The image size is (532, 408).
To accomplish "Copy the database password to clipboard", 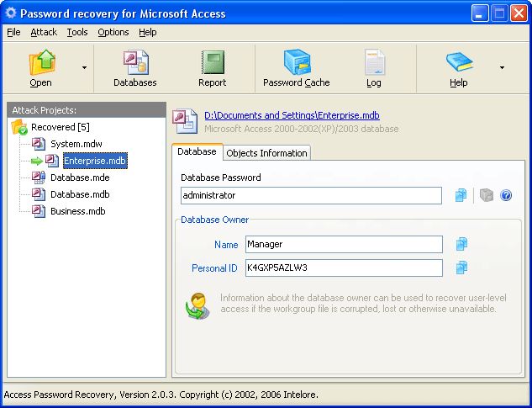I will tap(461, 195).
